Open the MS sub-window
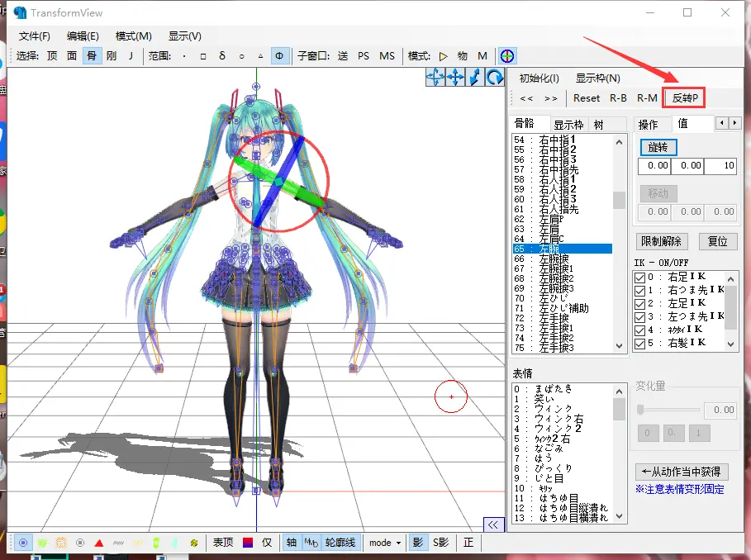This screenshot has height=560, width=751. pos(387,56)
